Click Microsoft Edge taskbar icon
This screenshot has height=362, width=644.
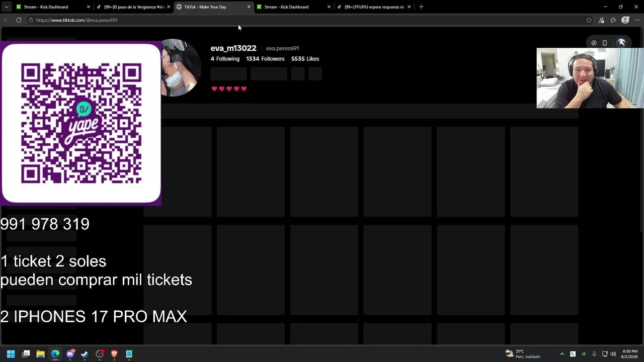[x=55, y=354]
